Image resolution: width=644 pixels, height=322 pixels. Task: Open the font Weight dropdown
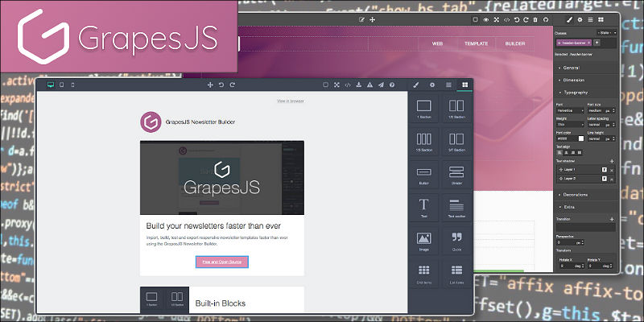click(570, 125)
